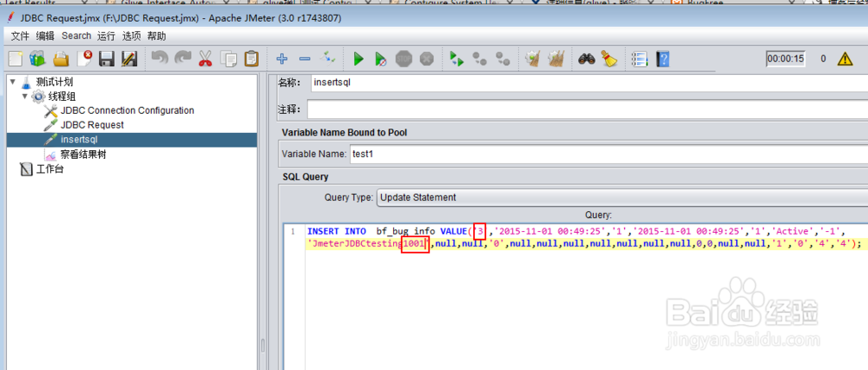
Task: Click the Variable Name field test1
Action: 608,154
